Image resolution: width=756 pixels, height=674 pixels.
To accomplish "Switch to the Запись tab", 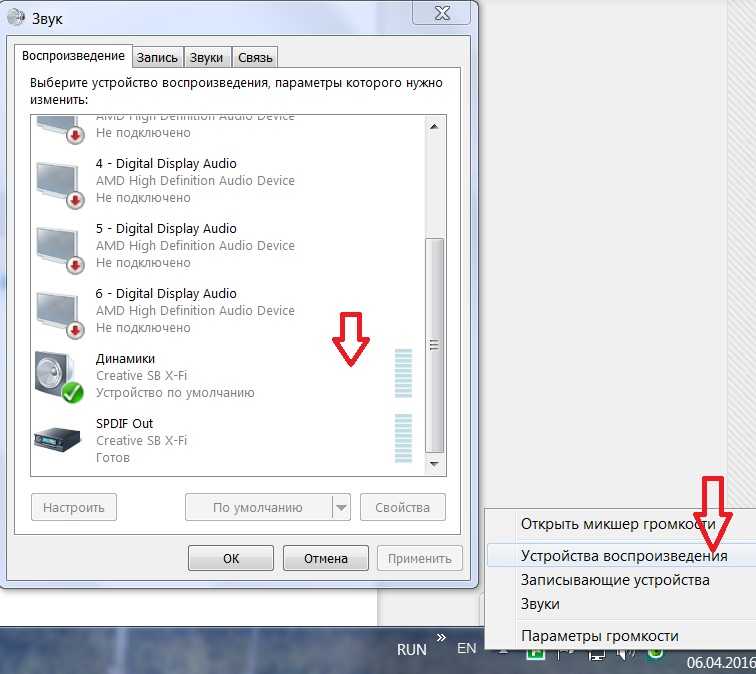I will tap(157, 58).
